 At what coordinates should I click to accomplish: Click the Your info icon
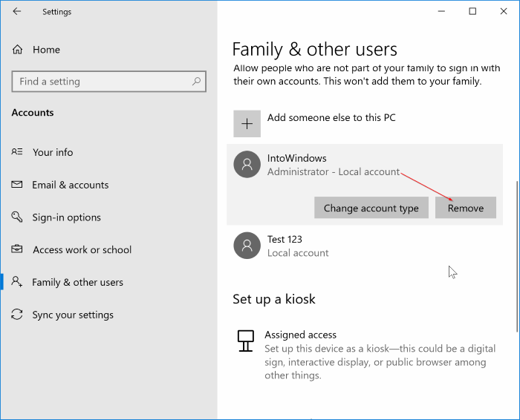pos(17,151)
